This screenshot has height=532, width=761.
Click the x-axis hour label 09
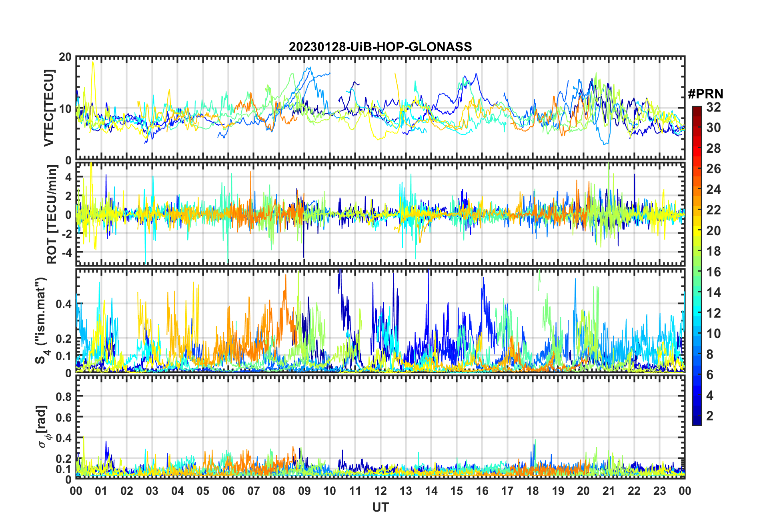(x=304, y=491)
